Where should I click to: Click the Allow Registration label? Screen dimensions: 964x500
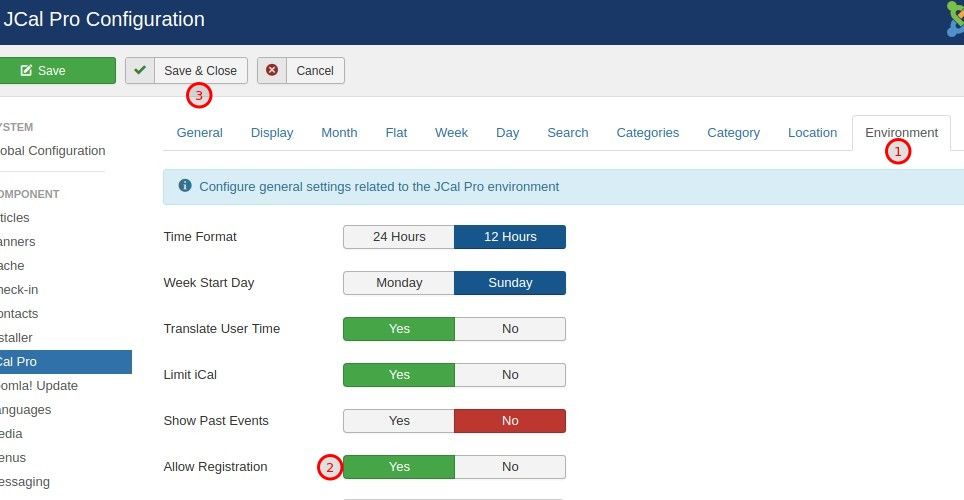[215, 467]
